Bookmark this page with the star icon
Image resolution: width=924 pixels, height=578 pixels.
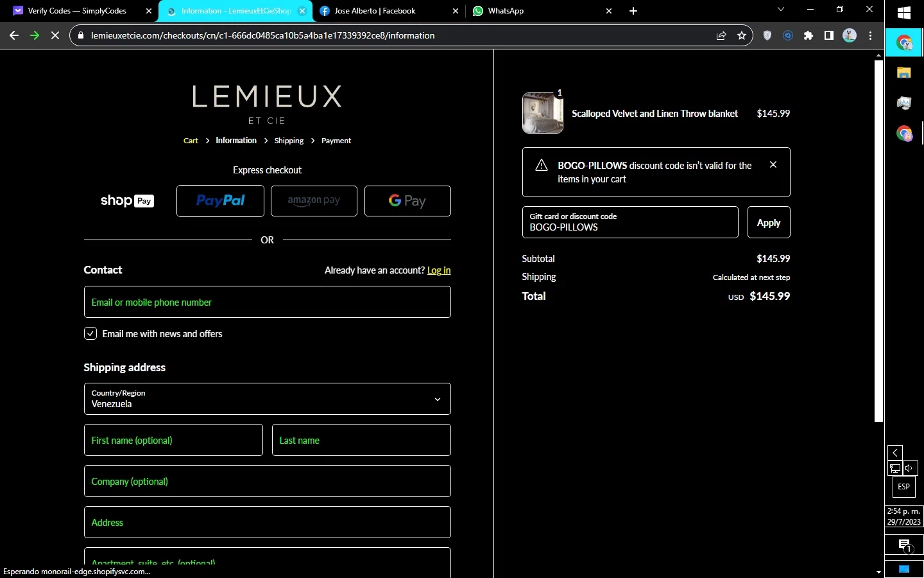tap(742, 35)
